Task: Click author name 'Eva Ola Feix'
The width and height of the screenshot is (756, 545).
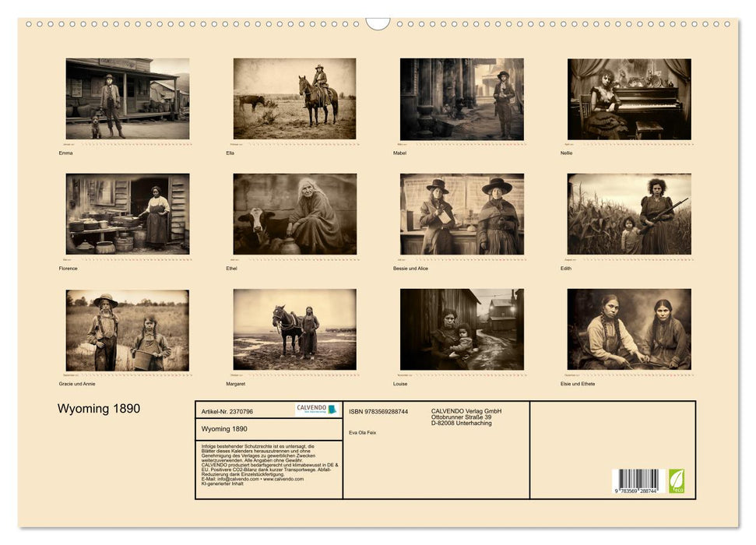Action: (363, 433)
